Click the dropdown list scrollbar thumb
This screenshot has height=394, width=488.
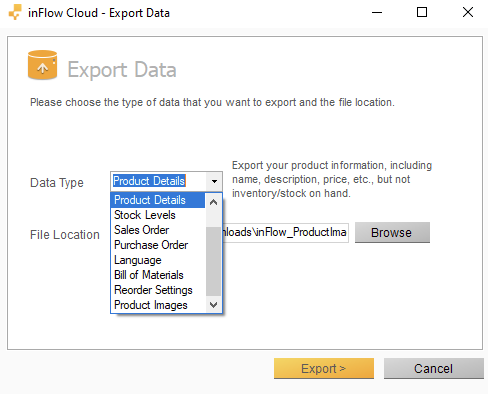click(213, 261)
